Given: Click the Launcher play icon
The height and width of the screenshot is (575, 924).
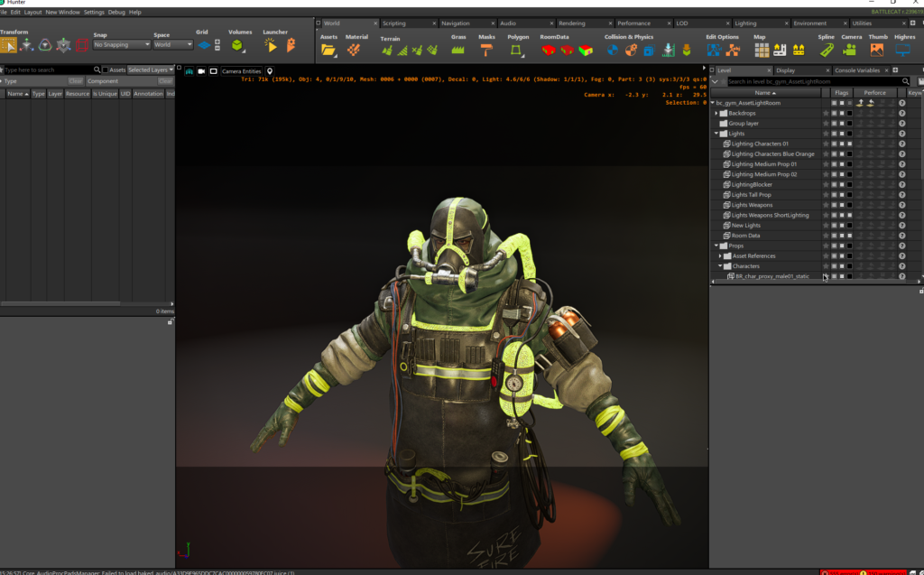Looking at the screenshot, I should (x=271, y=45).
